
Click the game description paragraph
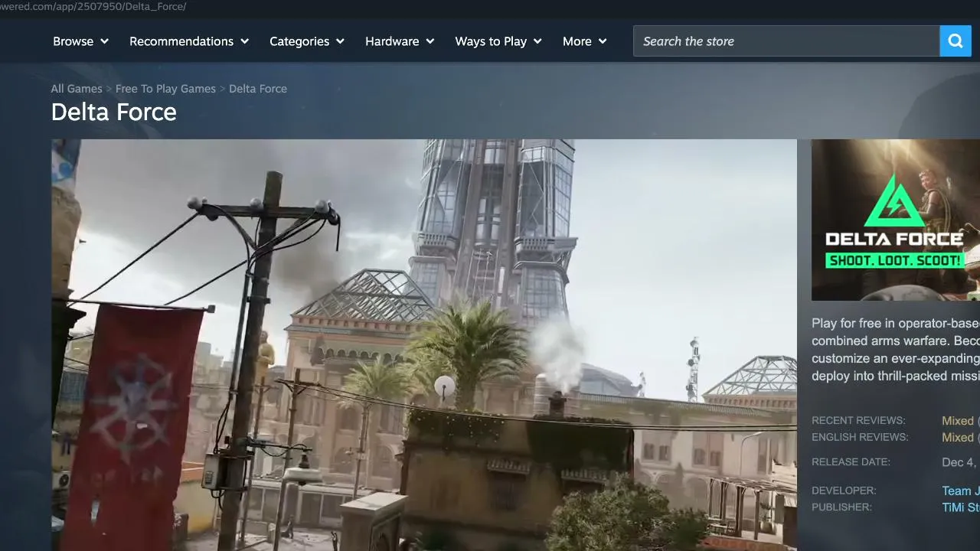896,350
